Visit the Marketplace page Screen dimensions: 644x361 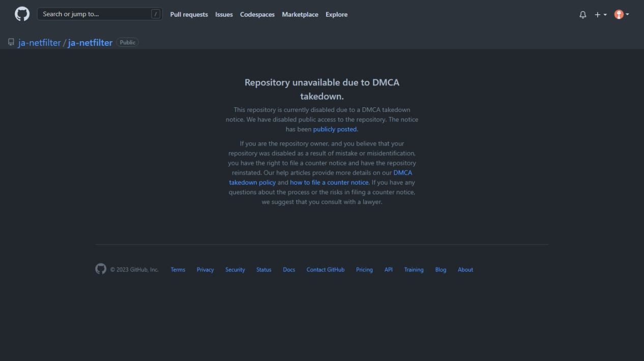pos(300,15)
